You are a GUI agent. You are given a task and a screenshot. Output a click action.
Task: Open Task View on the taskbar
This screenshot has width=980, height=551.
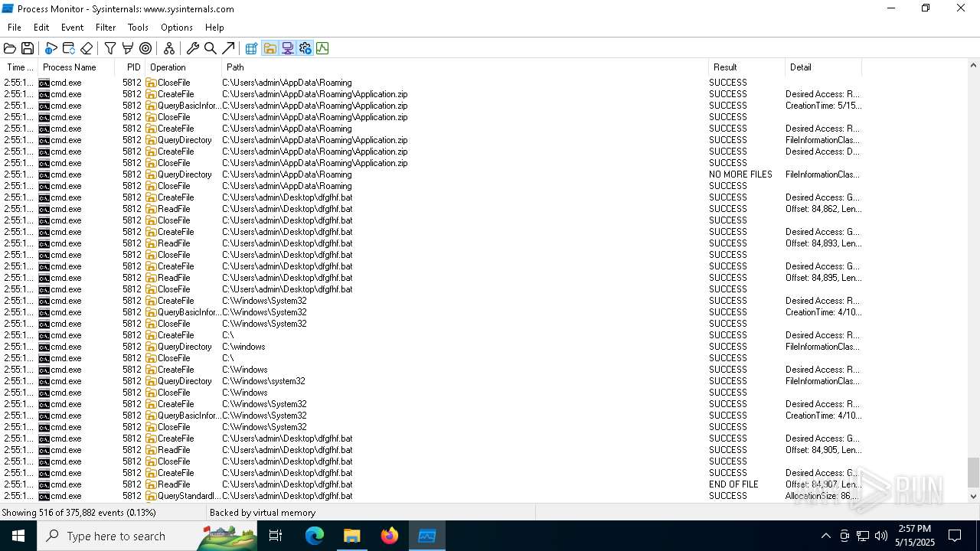coord(276,536)
